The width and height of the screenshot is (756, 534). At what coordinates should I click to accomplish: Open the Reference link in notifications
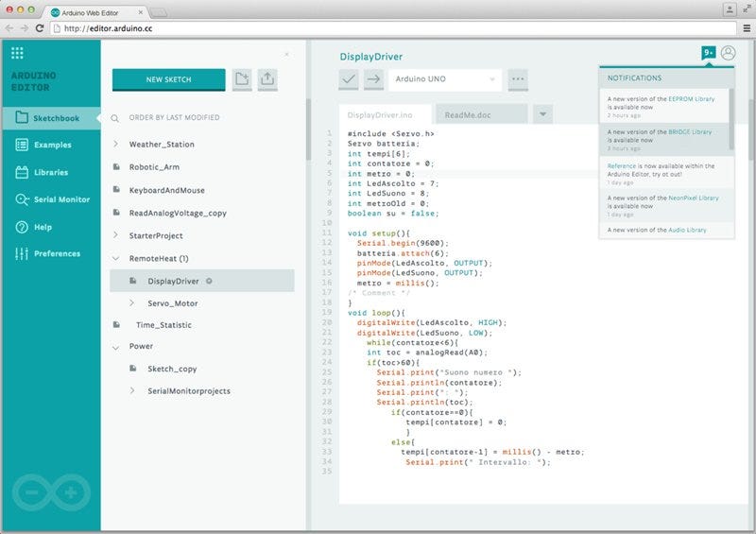click(621, 166)
